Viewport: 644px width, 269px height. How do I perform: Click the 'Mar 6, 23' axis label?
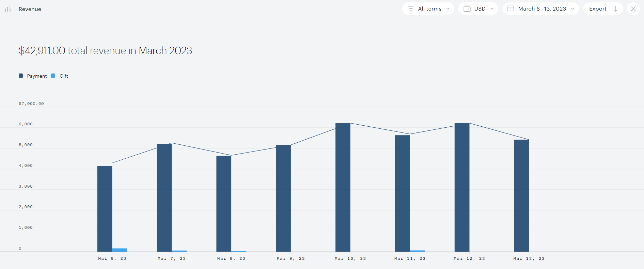[x=112, y=258]
